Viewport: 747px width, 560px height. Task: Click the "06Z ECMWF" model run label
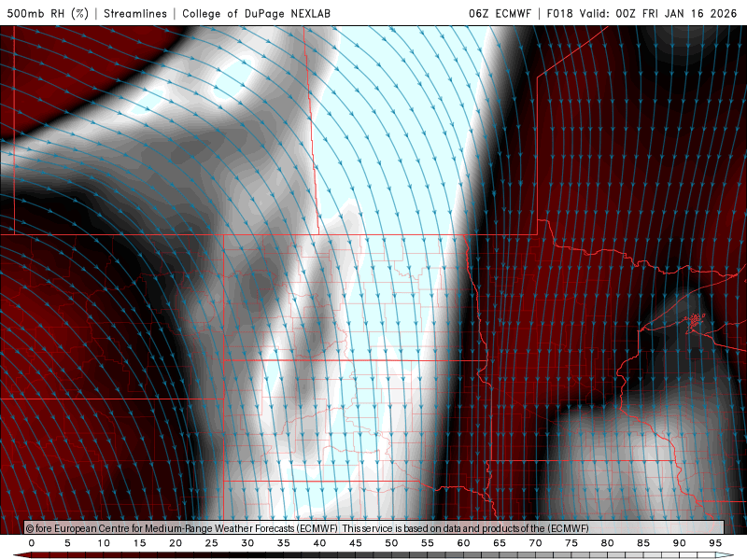(500, 13)
